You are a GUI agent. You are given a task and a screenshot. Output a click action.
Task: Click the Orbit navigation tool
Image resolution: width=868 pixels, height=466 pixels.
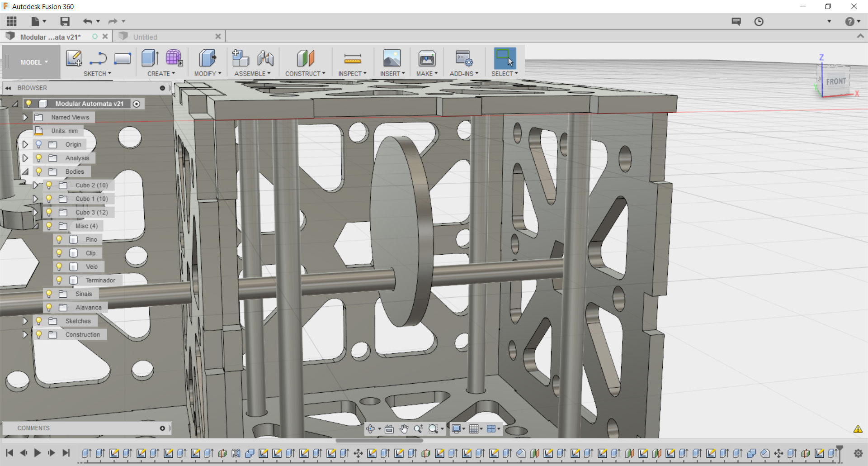tap(371, 429)
